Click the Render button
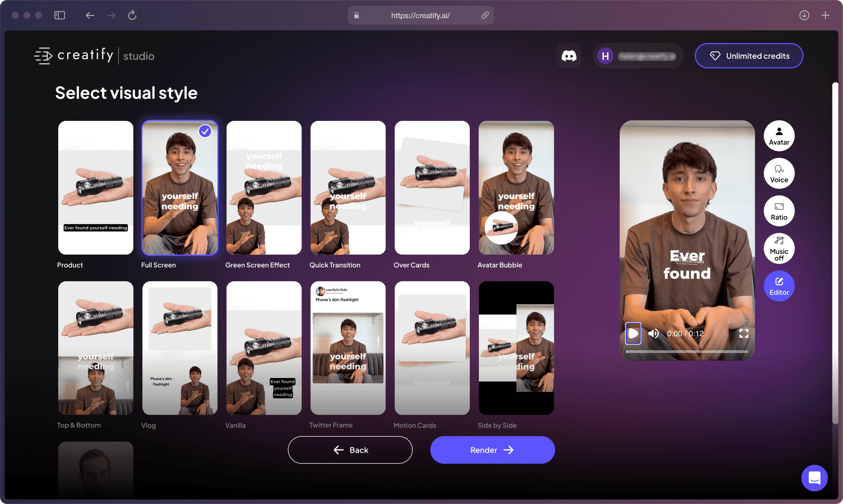843x504 pixels. tap(492, 450)
